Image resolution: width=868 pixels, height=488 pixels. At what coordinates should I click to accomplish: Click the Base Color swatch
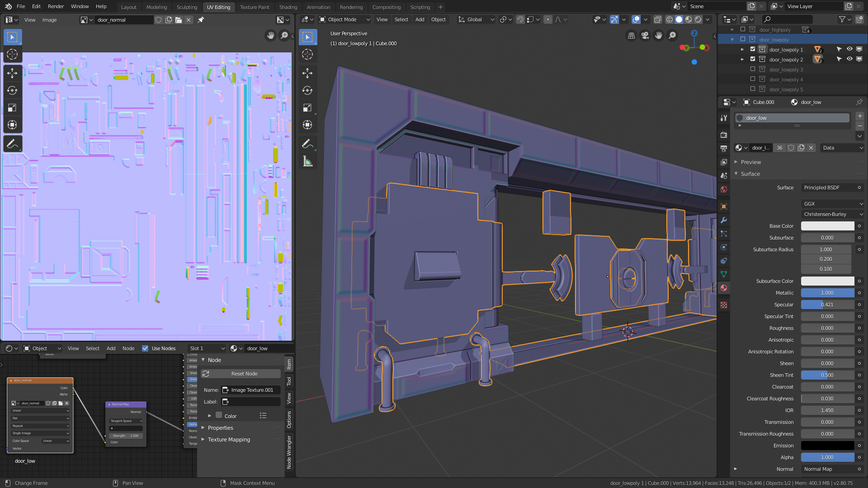(x=827, y=226)
